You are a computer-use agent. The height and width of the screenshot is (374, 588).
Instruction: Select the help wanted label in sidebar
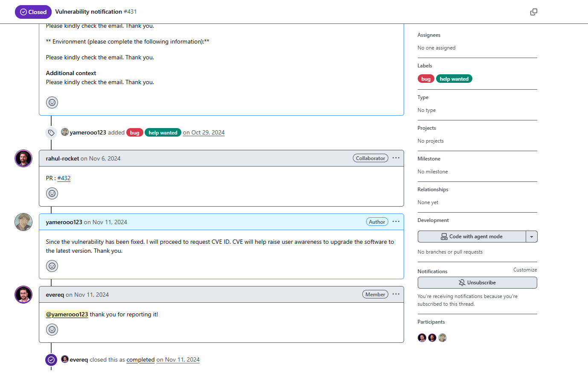pyautogui.click(x=454, y=79)
